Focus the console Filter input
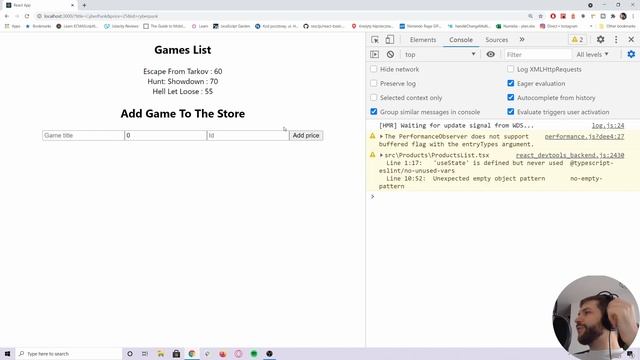Screen dimensions: 640x360 (x=538, y=54)
